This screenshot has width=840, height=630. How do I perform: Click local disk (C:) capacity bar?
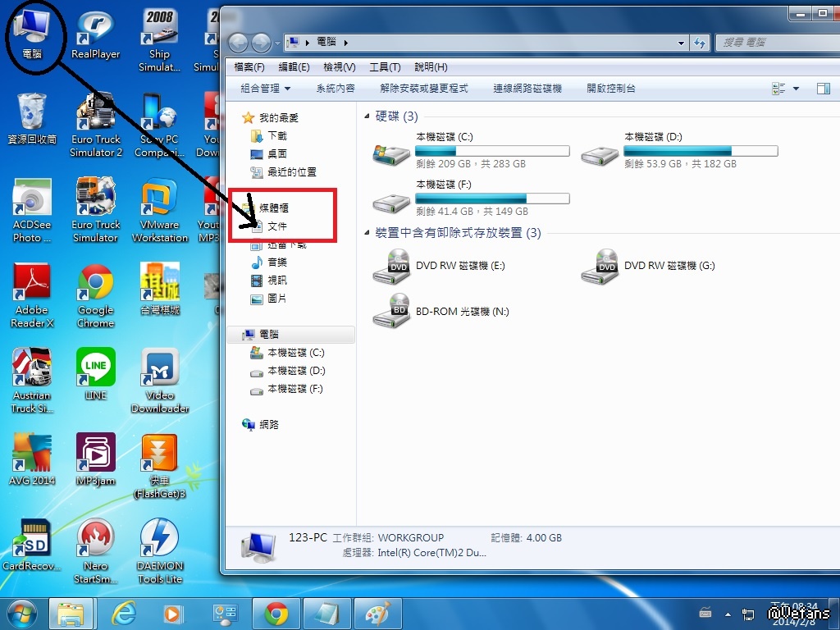(x=492, y=151)
